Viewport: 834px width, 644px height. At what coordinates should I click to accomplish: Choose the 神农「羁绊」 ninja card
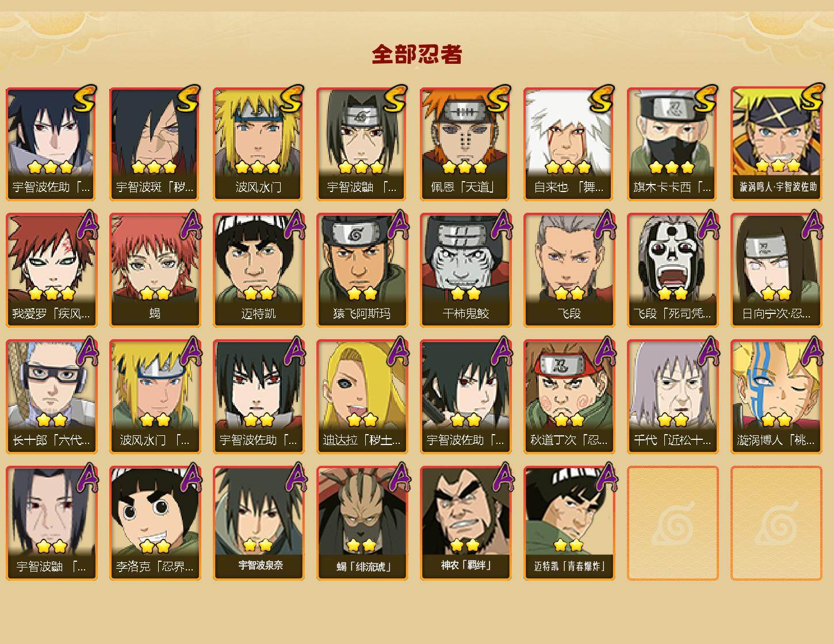465,523
